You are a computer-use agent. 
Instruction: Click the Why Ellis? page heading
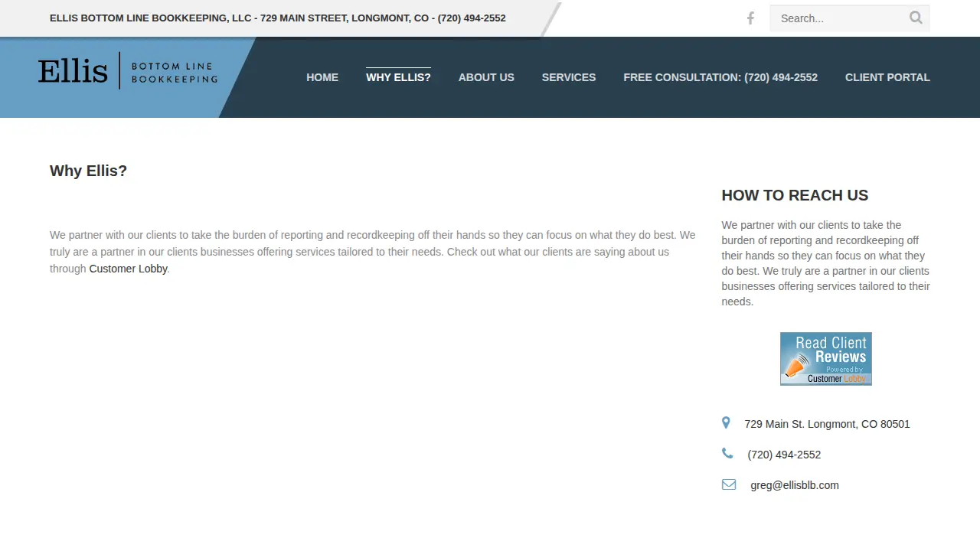[x=88, y=171]
